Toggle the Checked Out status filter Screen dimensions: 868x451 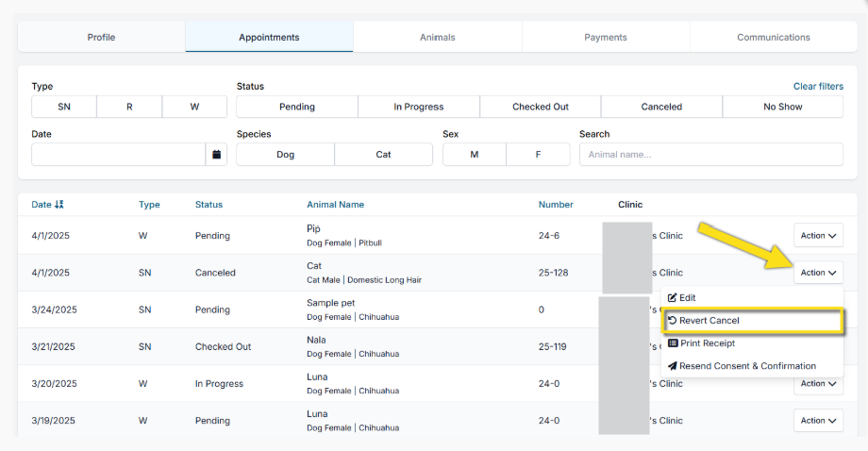pos(540,107)
